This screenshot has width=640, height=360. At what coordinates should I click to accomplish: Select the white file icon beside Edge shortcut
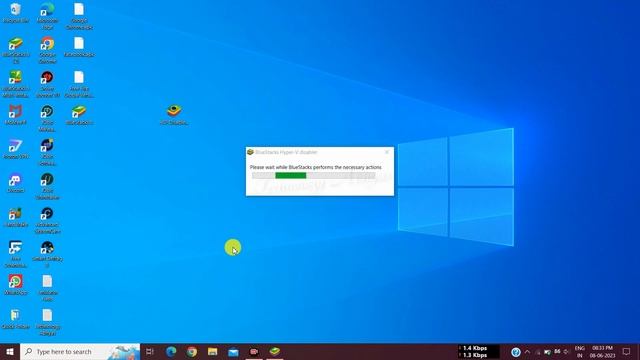pyautogui.click(x=79, y=16)
